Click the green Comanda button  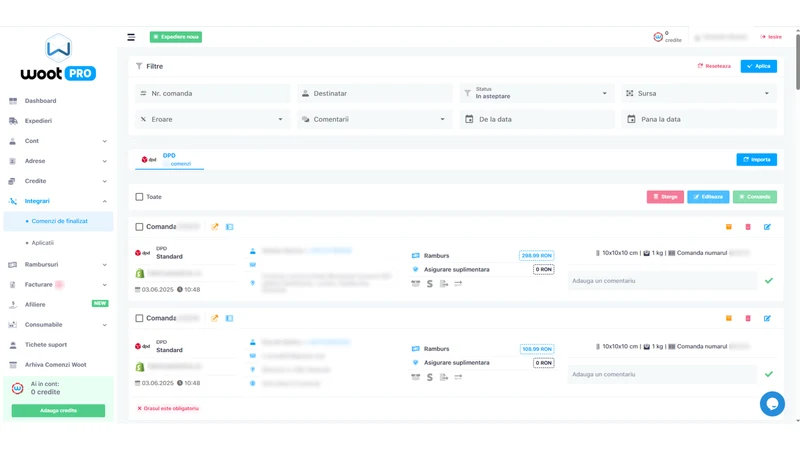click(755, 196)
